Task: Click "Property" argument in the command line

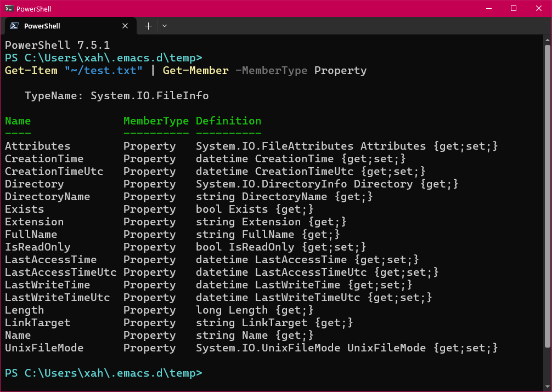Action: pos(340,70)
